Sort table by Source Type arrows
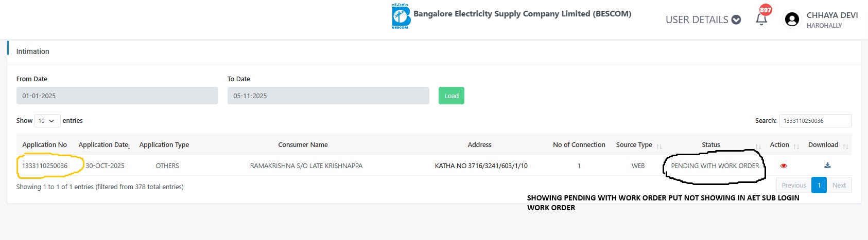The height and width of the screenshot is (240, 868). coord(659,146)
